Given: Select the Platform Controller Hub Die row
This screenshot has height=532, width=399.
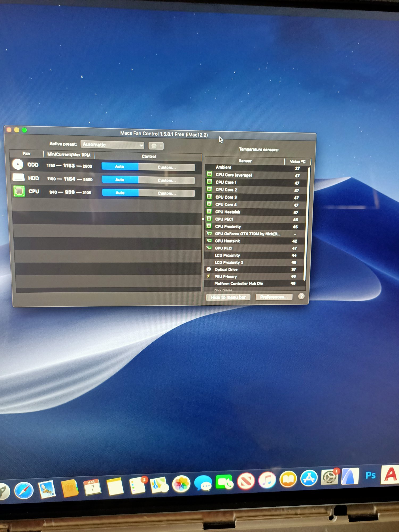Looking at the screenshot, I should [x=254, y=284].
